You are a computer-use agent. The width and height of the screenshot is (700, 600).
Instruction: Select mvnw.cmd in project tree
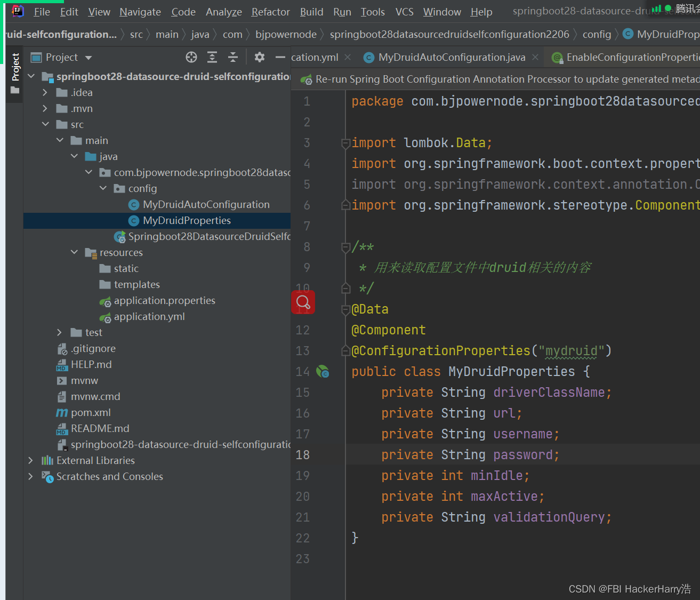pyautogui.click(x=95, y=396)
